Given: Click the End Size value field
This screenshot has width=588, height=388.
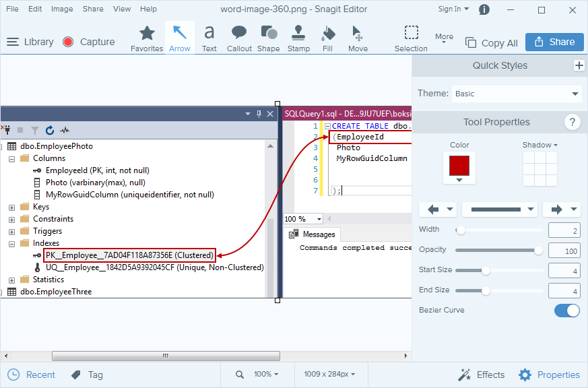Looking at the screenshot, I should (564, 290).
